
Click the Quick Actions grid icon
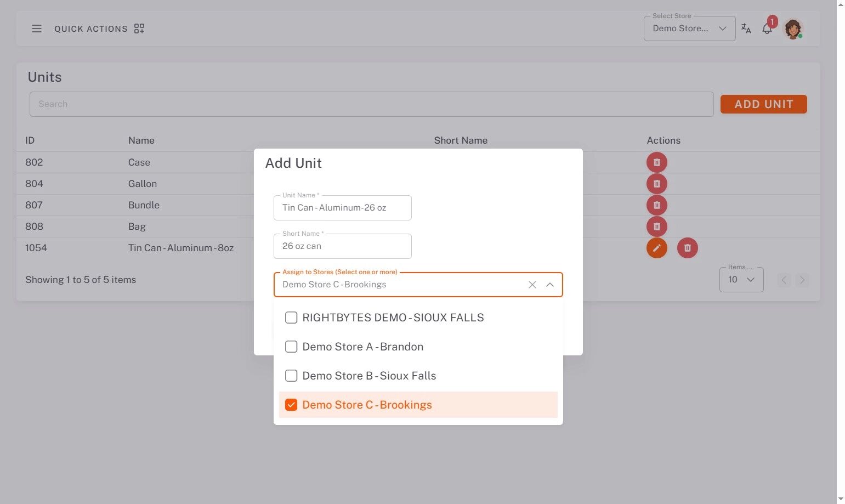(x=139, y=29)
